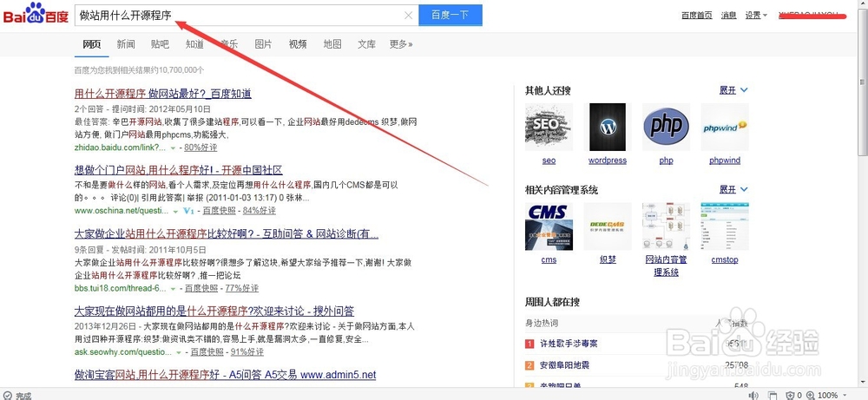The image size is (868, 400).
Task: Click the wordpress thumbnail image
Action: [x=608, y=127]
